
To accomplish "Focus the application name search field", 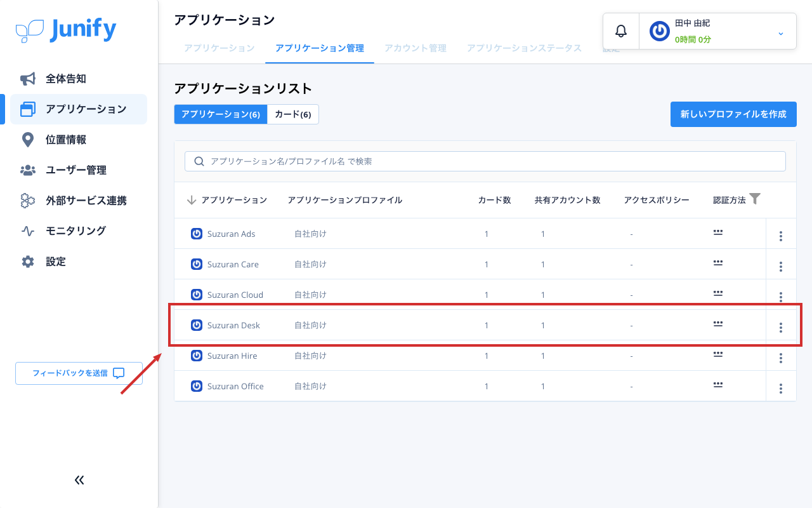I will point(485,161).
